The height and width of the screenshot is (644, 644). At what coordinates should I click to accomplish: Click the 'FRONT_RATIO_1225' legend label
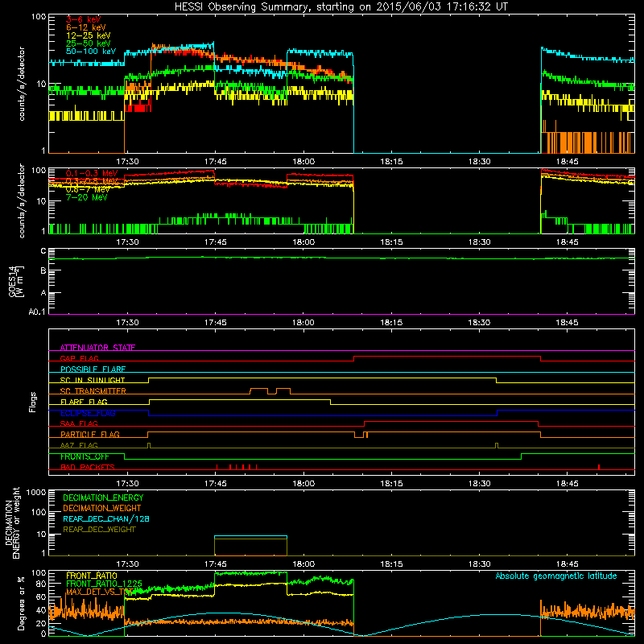coord(104,584)
